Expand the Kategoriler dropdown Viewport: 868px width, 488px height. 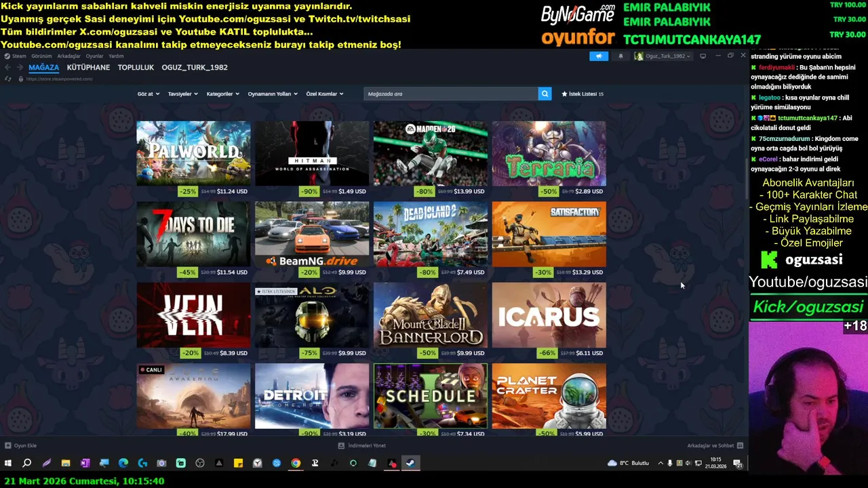(x=223, y=94)
